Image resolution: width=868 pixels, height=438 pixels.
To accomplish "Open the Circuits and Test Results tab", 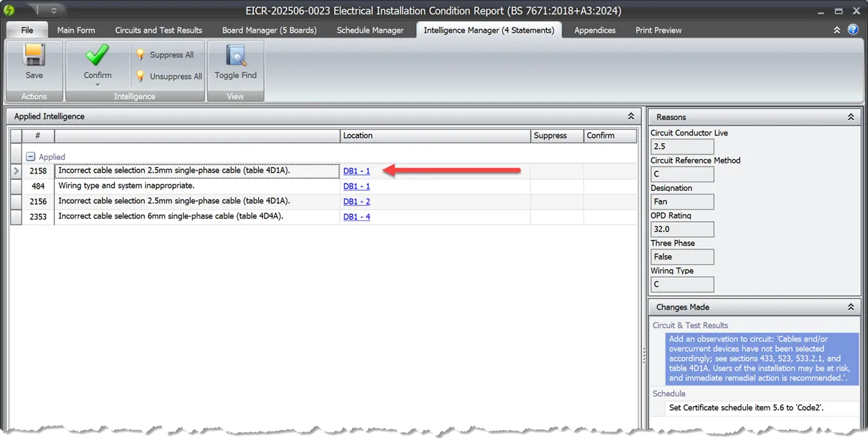I will 158,30.
